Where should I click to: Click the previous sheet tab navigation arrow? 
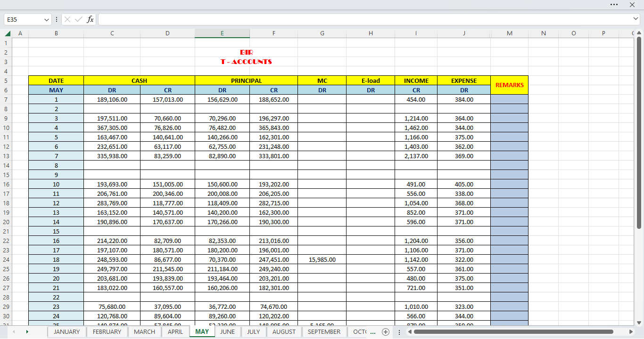[x=14, y=332]
